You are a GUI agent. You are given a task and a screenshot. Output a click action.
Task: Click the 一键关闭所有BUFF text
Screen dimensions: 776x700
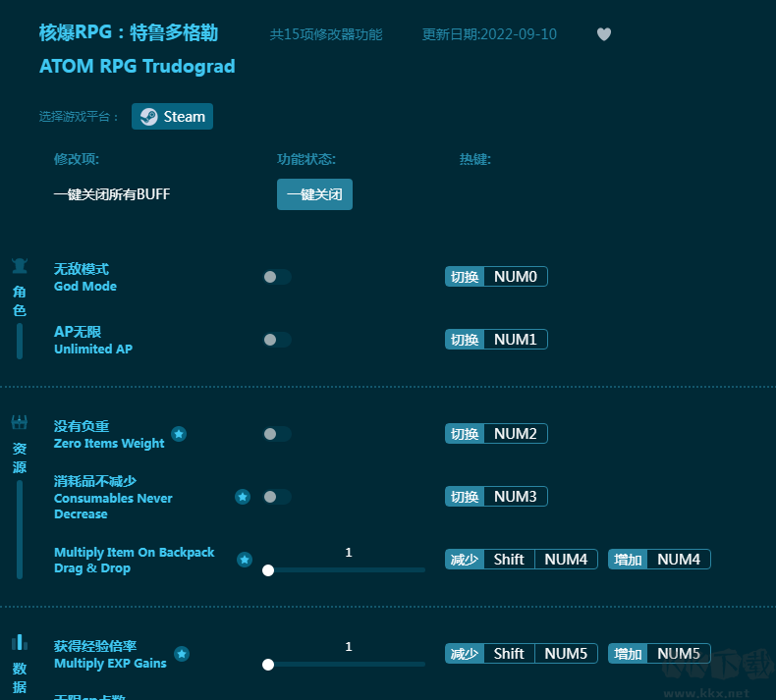pyautogui.click(x=112, y=194)
